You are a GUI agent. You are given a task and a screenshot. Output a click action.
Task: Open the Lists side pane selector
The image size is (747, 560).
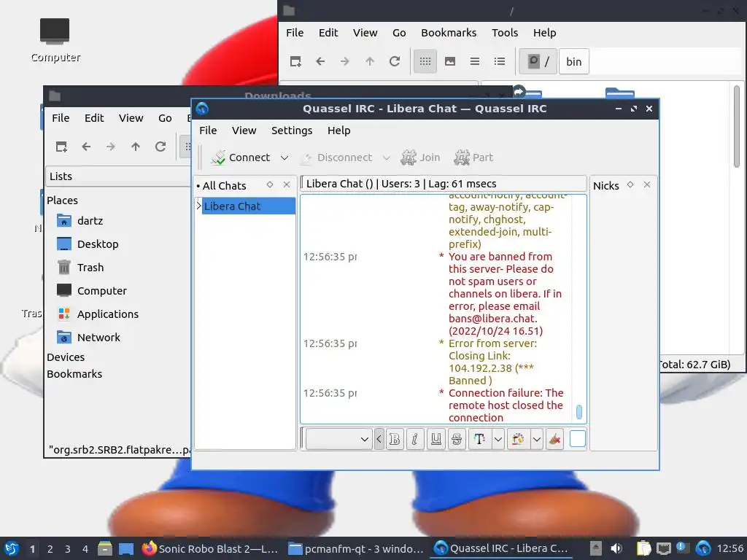118,176
